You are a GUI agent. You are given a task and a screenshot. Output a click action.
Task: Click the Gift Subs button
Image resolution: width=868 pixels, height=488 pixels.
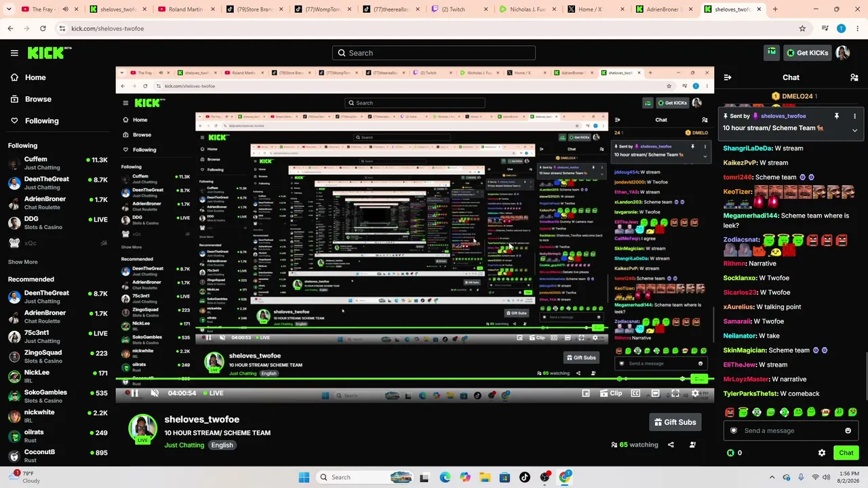point(675,422)
